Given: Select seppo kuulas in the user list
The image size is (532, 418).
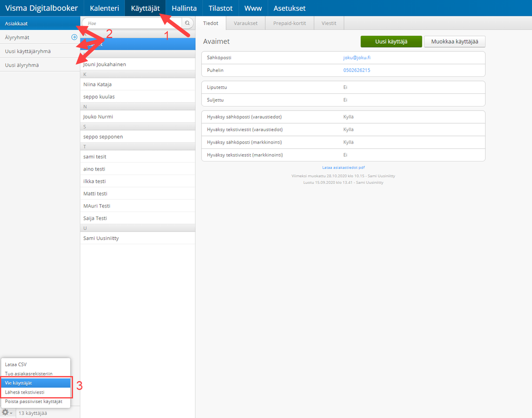Looking at the screenshot, I should coord(138,97).
